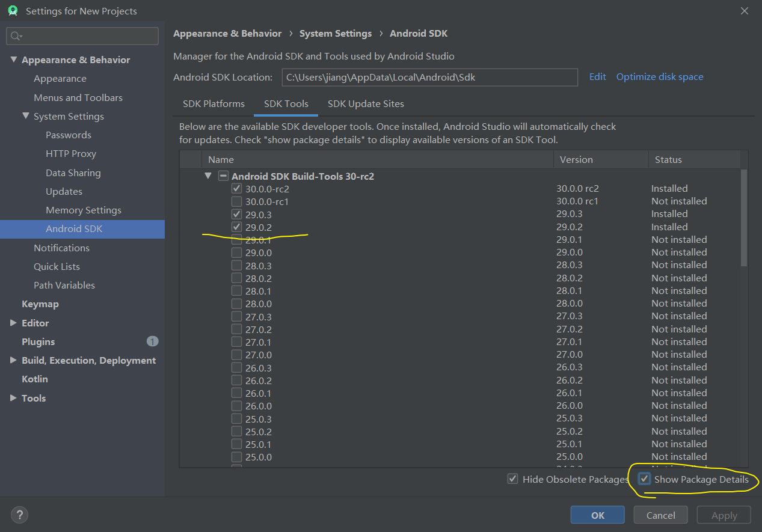The height and width of the screenshot is (532, 762).
Task: Expand the Editor section
Action: 13,323
